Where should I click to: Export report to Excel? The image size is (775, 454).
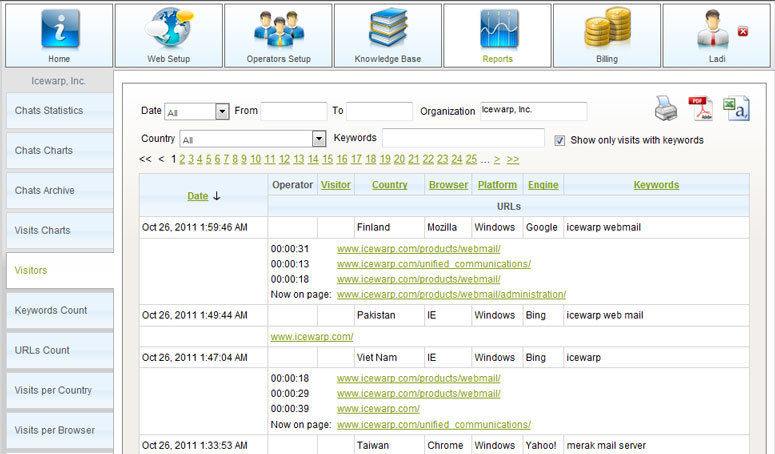click(736, 108)
